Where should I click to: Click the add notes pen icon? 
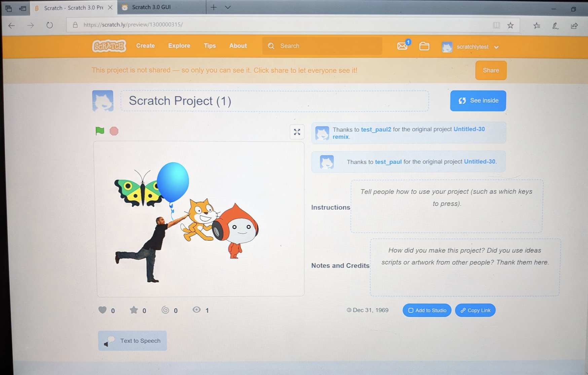pyautogui.click(x=555, y=26)
